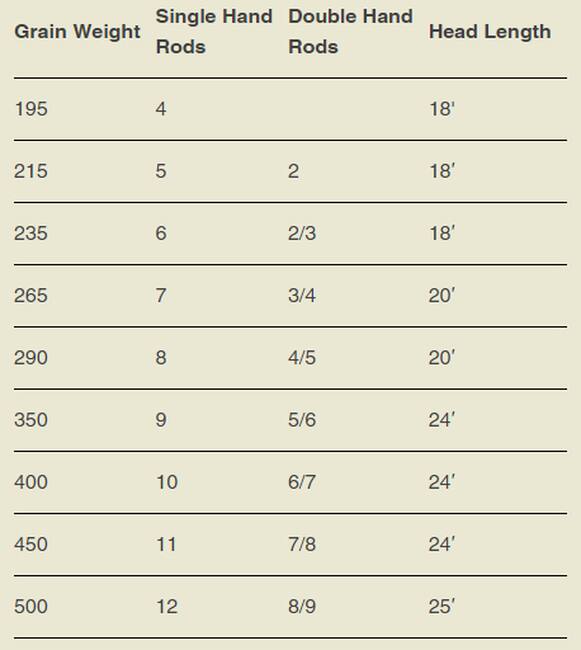Click single hand rod value 12
The image size is (581, 650).
pos(167,606)
